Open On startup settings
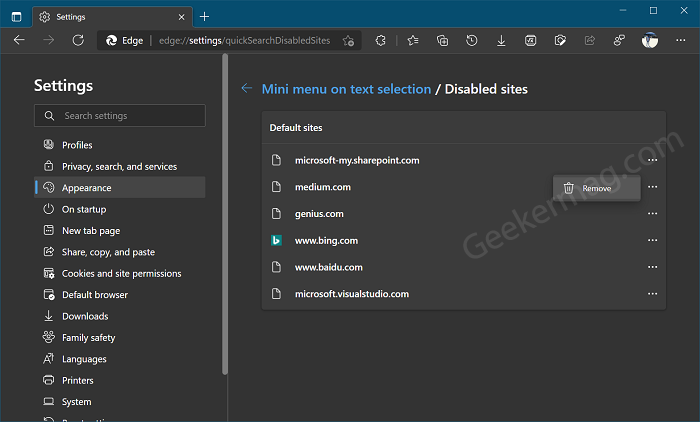Image resolution: width=700 pixels, height=422 pixels. click(x=120, y=209)
